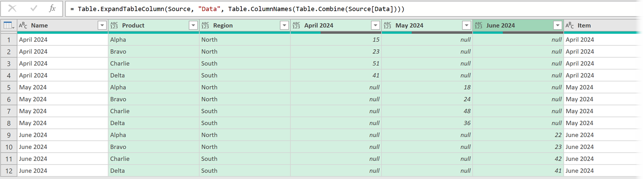Open the Name column filter dropdown
Image resolution: width=644 pixels, height=179 pixels.
point(102,26)
